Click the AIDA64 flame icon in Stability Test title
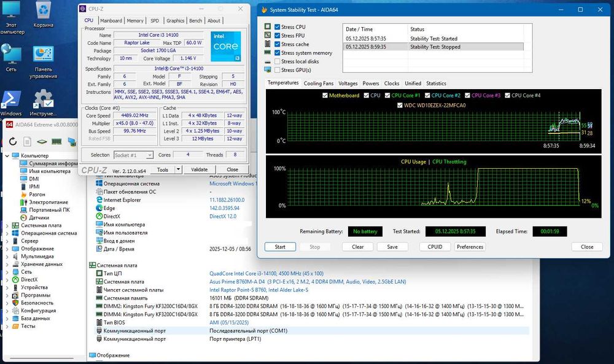This screenshot has height=364, width=614. [264, 9]
